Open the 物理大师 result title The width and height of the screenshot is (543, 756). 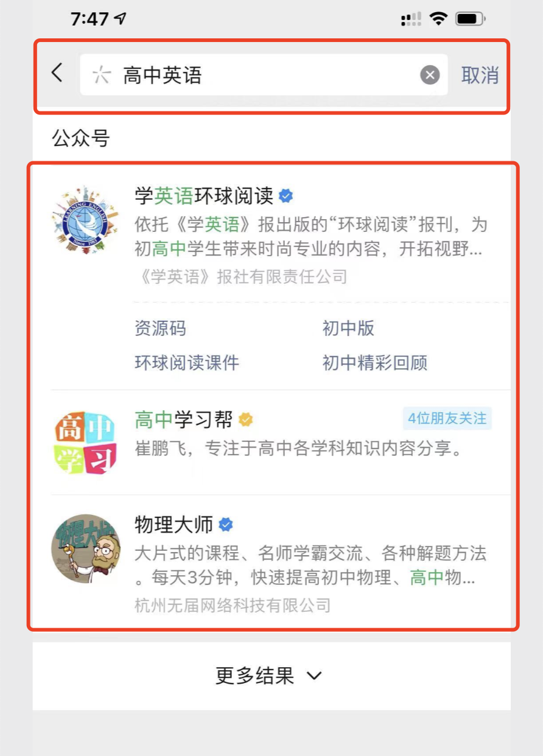pos(174,525)
